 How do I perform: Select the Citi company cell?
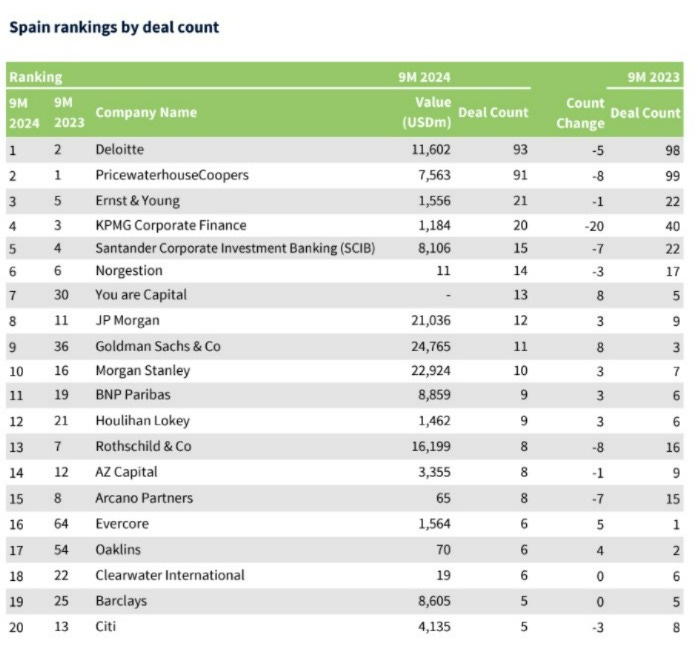click(105, 627)
